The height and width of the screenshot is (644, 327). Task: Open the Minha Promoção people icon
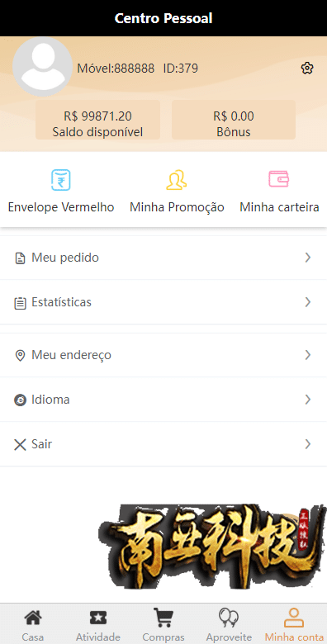pyautogui.click(x=177, y=180)
